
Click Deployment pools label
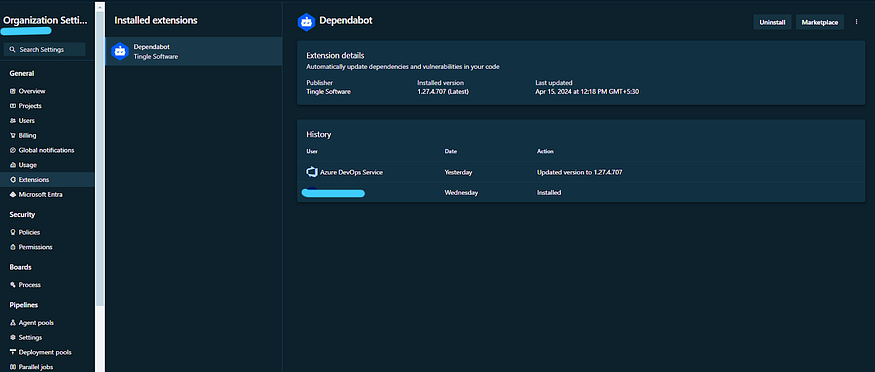point(45,352)
